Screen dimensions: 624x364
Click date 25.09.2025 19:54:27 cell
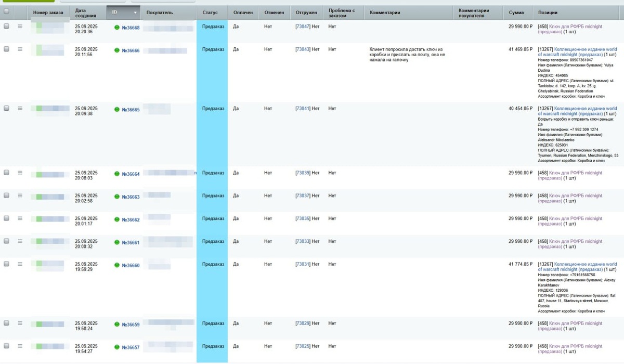point(86,348)
